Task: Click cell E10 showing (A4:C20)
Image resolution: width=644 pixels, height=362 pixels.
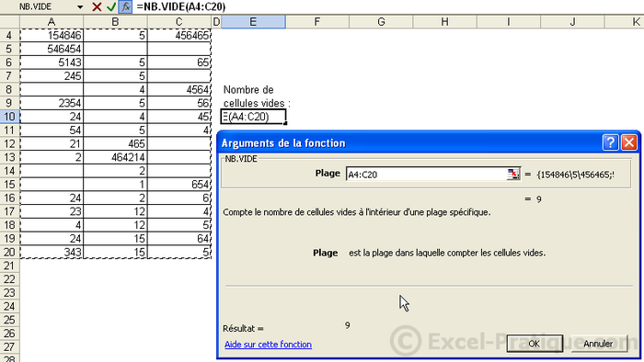Action: 253,117
